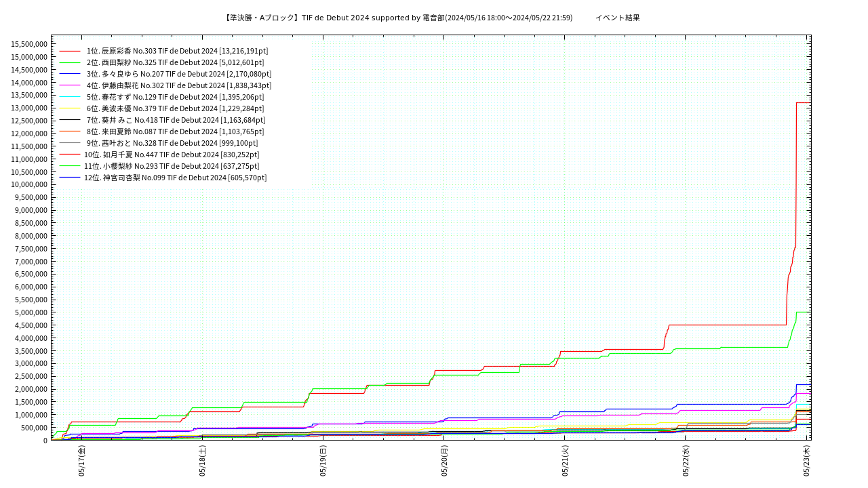This screenshot has height=488, width=868.
Task: Select the 3位 No.207 legend entry
Action: pyautogui.click(x=179, y=74)
